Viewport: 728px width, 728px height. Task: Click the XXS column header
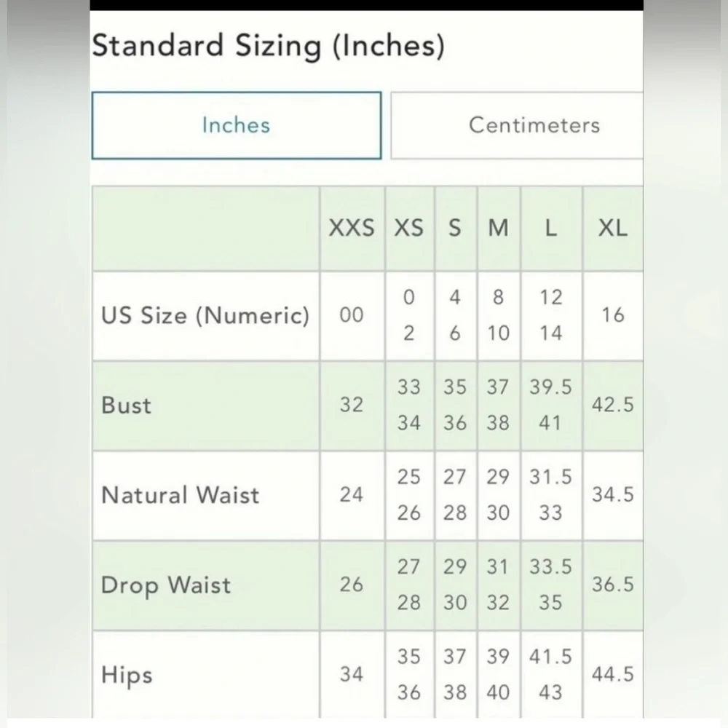[352, 229]
